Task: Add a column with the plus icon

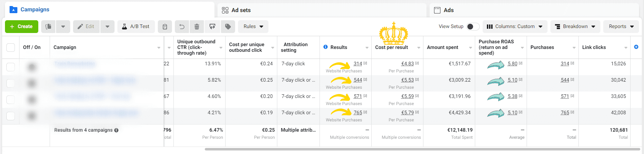Action: (636, 47)
